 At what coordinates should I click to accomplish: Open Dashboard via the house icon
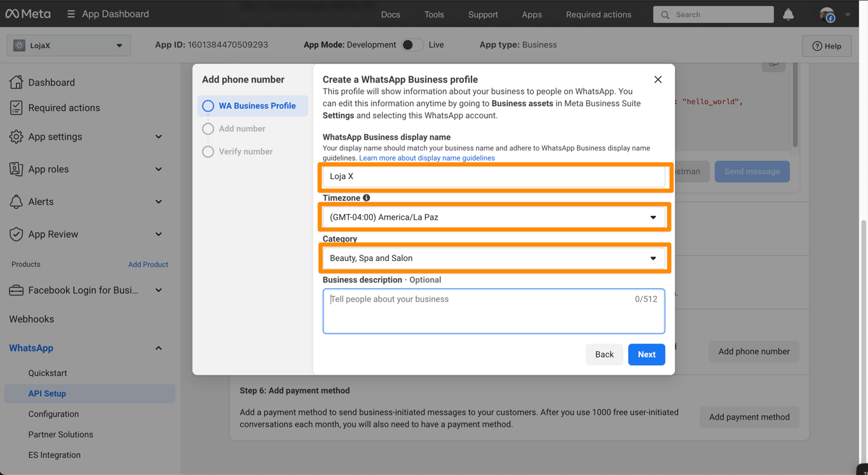pyautogui.click(x=16, y=82)
